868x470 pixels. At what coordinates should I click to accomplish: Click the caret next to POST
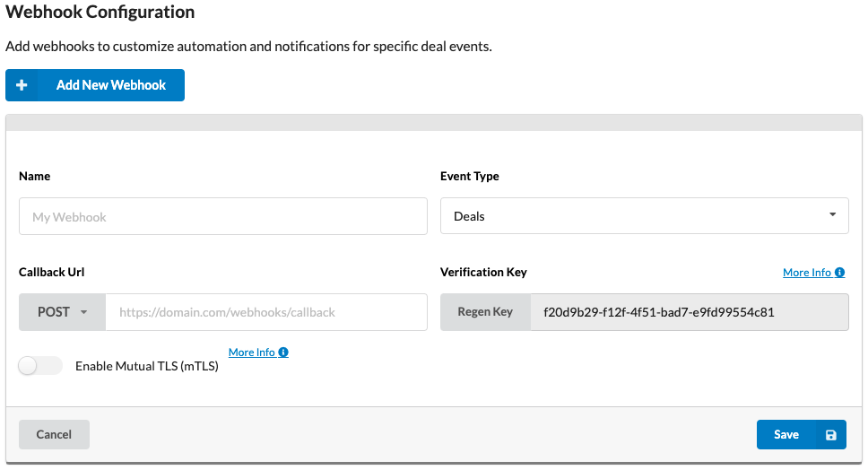point(84,313)
